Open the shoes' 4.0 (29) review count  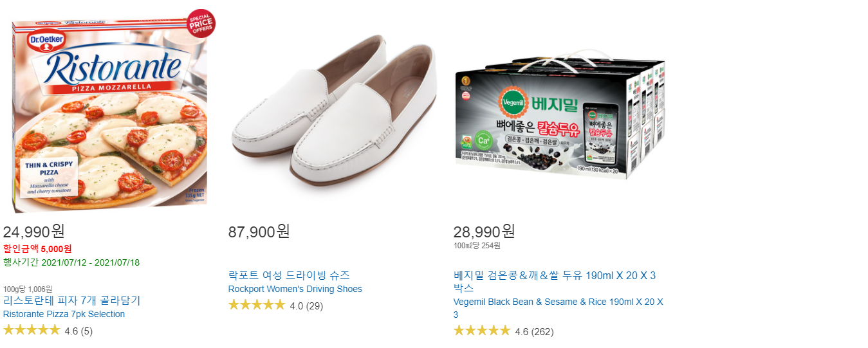pos(306,306)
